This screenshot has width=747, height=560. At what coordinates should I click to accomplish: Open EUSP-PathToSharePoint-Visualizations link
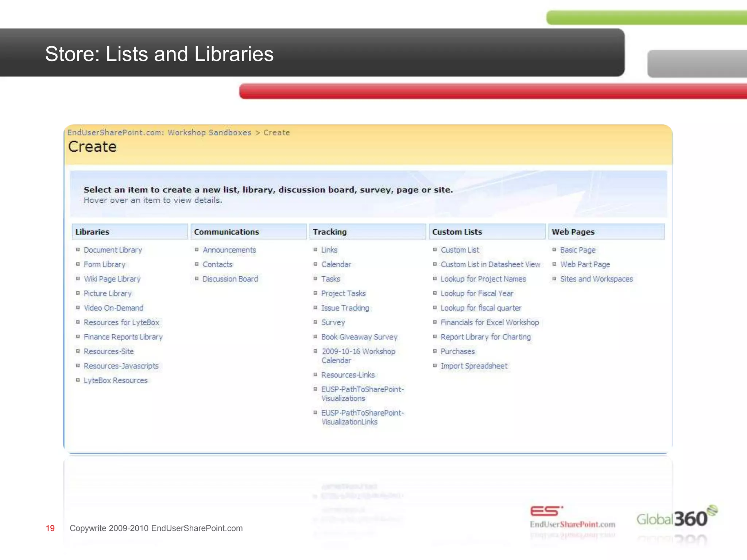pyautogui.click(x=363, y=394)
